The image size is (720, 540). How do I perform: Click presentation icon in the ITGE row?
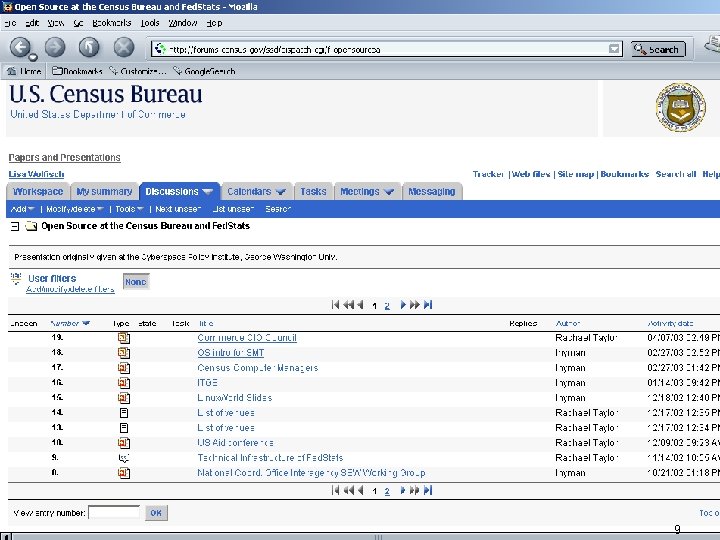pos(124,382)
